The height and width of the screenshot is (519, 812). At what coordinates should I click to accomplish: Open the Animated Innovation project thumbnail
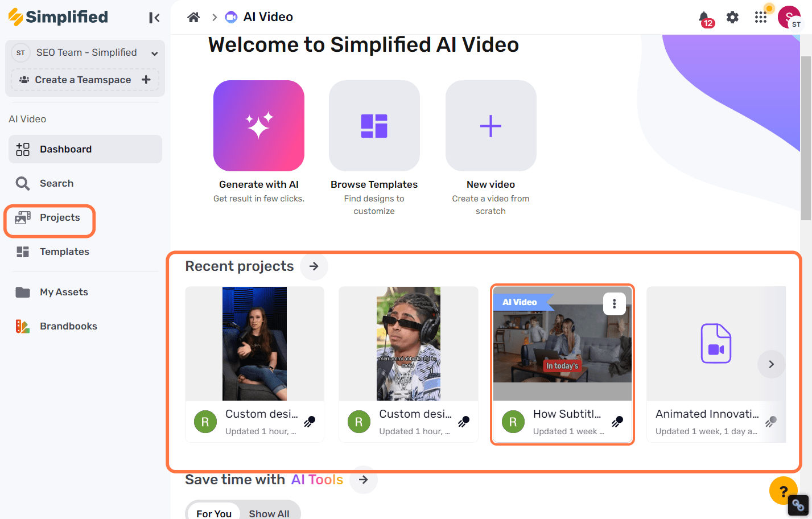click(715, 344)
